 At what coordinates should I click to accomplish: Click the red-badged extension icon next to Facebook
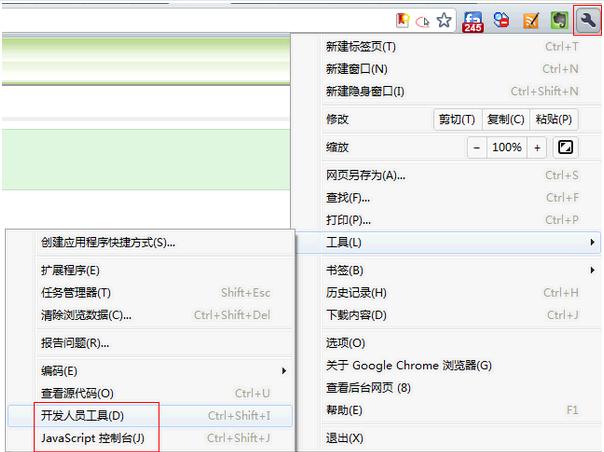[502, 20]
